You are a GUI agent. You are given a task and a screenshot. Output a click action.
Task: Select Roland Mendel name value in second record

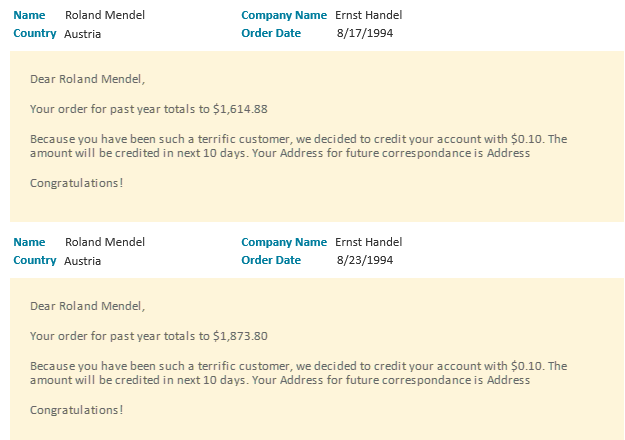[105, 242]
